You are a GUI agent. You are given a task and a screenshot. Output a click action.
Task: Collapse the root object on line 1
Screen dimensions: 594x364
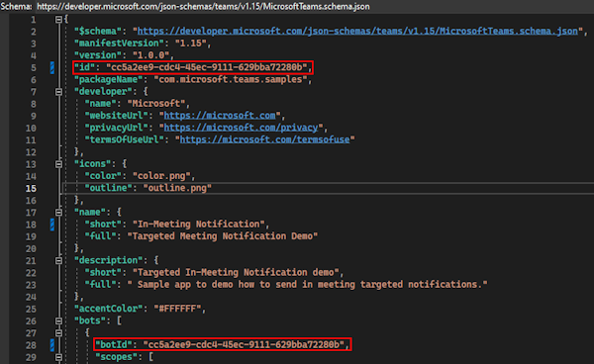tap(58, 20)
